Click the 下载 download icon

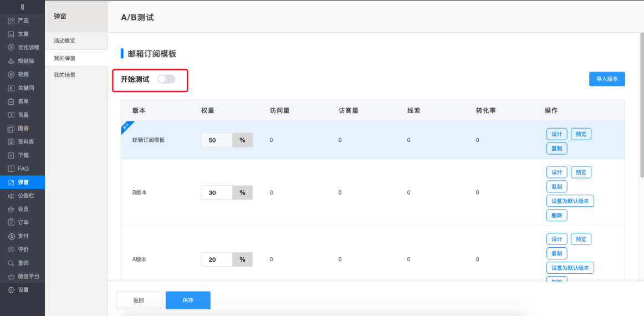11,155
